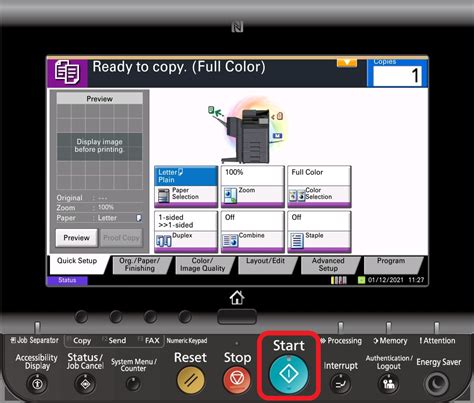Tap the time 11:27 in status bar
Screen dimensions: 474x403
point(416,280)
